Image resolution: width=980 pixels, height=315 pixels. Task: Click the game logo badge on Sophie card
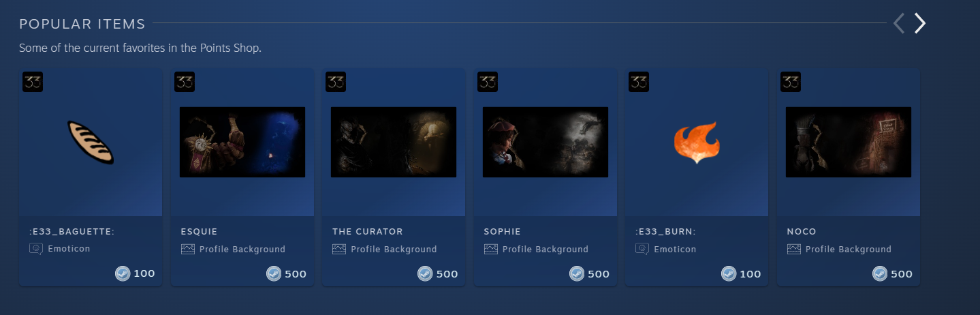[488, 82]
